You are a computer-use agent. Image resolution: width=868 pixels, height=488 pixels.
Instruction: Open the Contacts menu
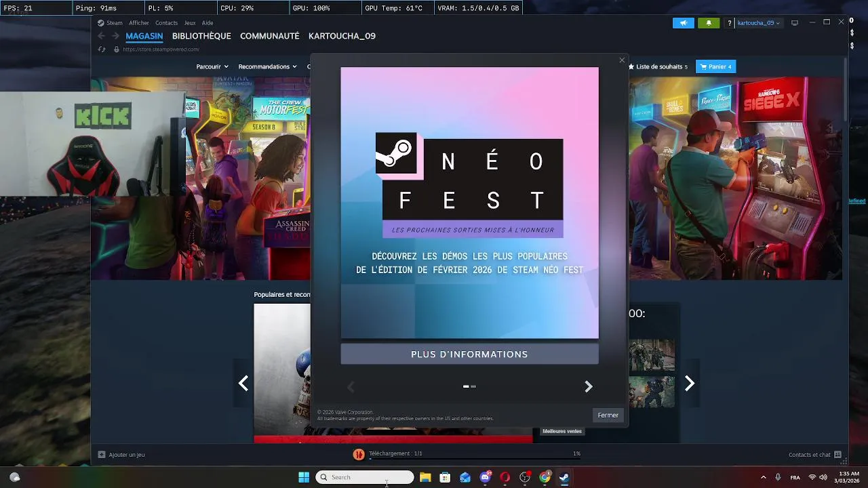tap(166, 23)
